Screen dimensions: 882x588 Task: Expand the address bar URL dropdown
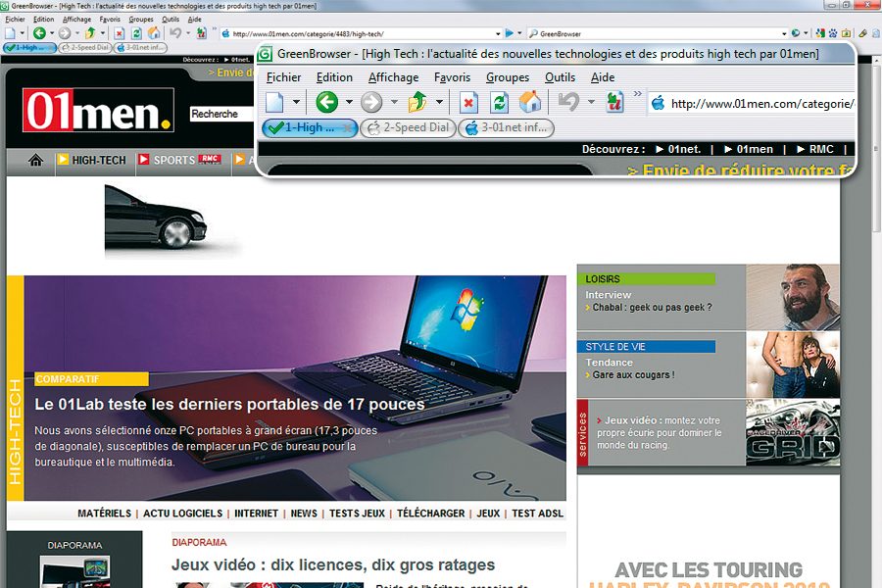tap(498, 33)
